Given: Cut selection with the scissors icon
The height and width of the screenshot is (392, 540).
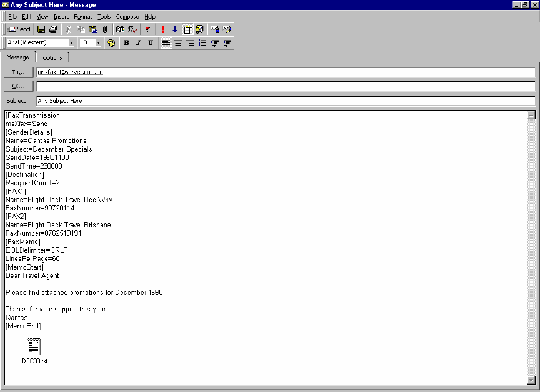Looking at the screenshot, I should tap(69, 29).
